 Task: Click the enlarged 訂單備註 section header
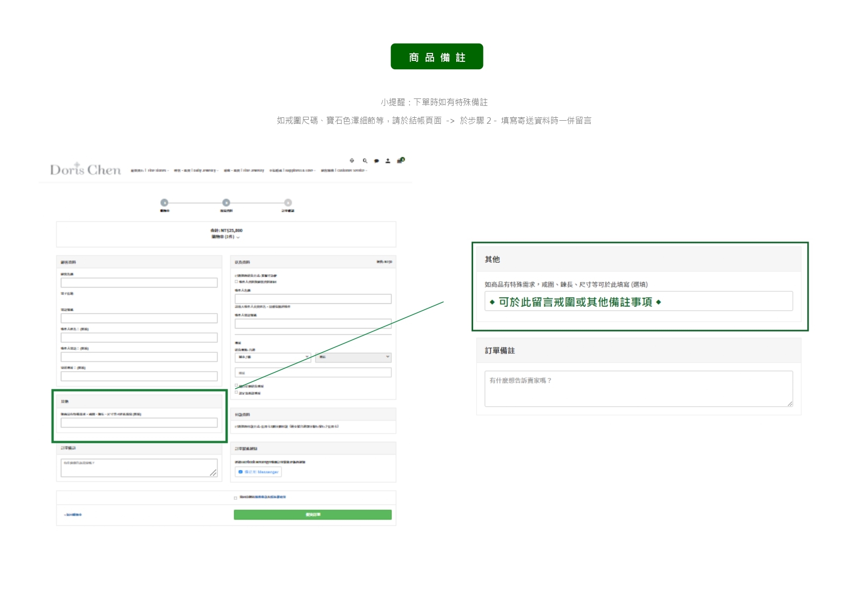639,350
